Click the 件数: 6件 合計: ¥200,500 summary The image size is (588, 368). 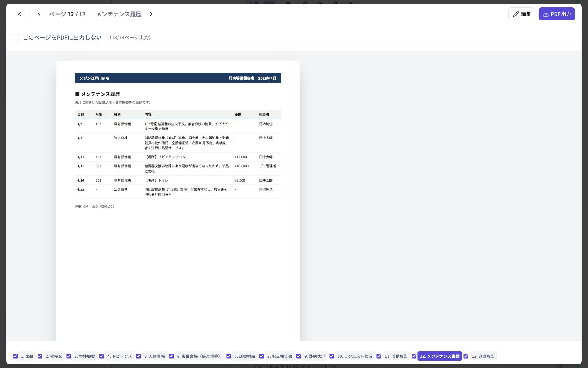(94, 206)
